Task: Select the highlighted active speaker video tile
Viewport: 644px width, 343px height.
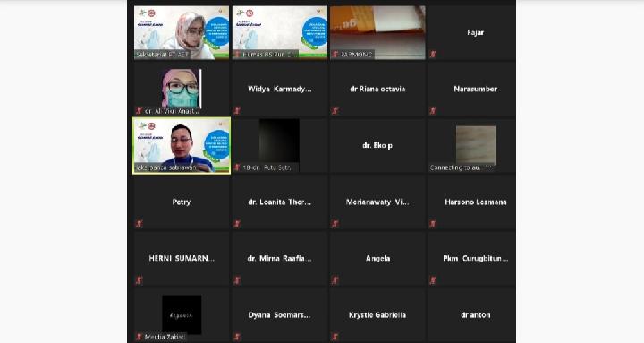Action: tap(182, 146)
